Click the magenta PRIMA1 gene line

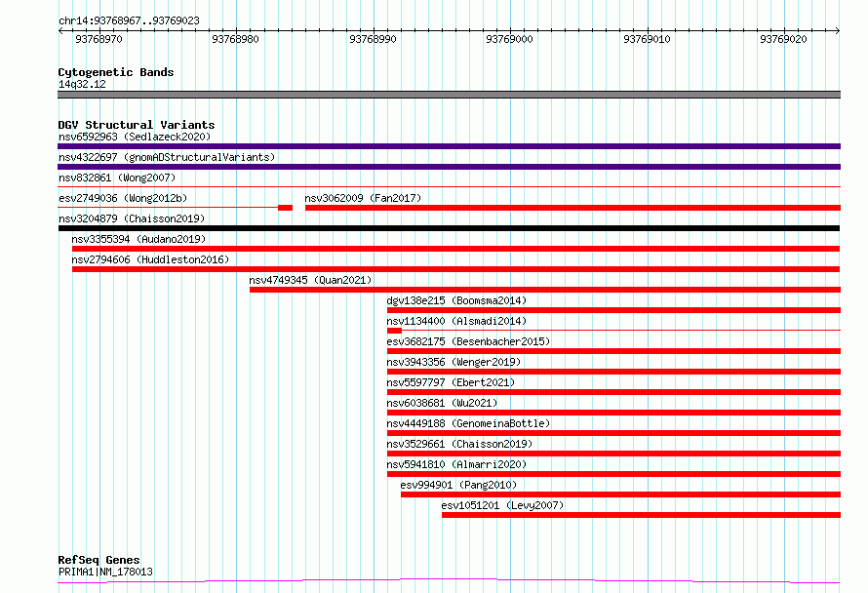(x=449, y=580)
